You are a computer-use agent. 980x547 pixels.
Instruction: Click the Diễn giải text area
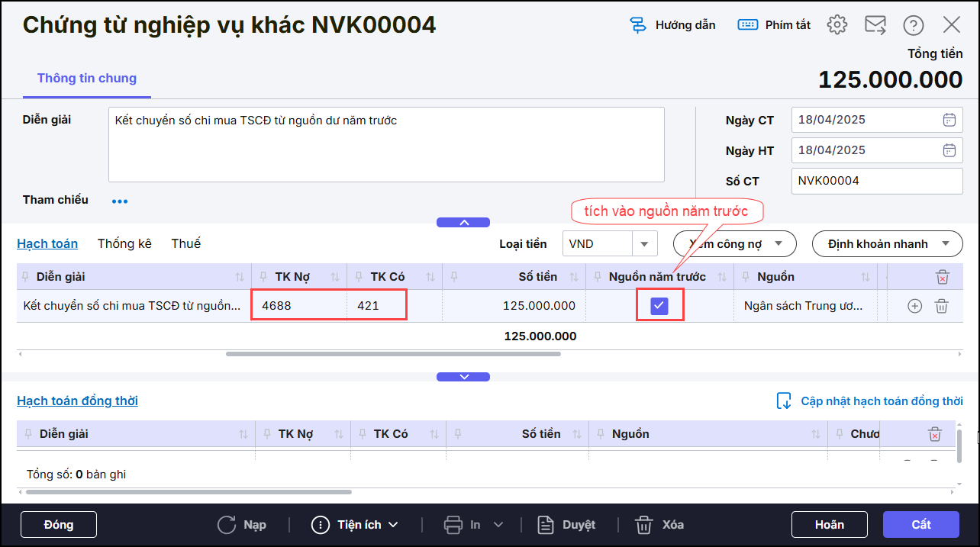point(386,144)
